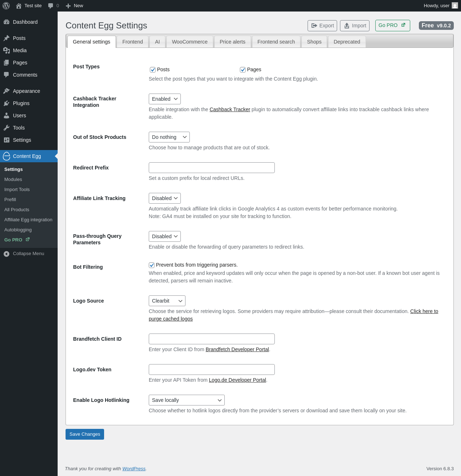Select the General settings tab

(x=91, y=42)
